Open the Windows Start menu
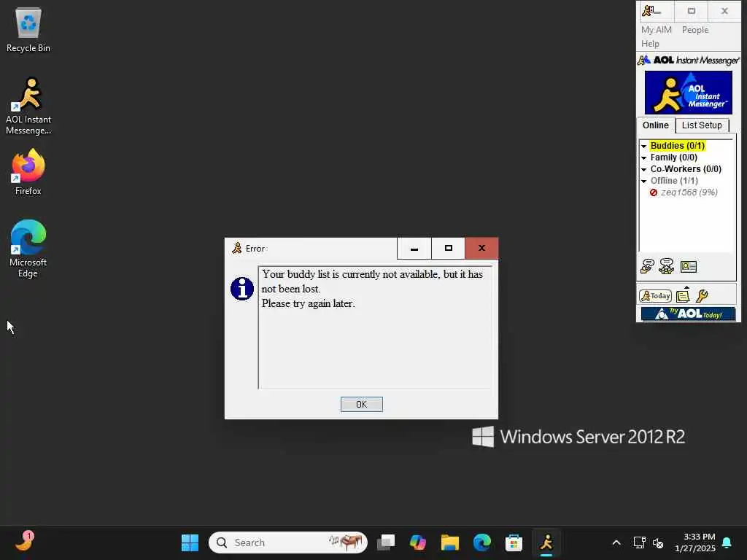 pyautogui.click(x=190, y=542)
